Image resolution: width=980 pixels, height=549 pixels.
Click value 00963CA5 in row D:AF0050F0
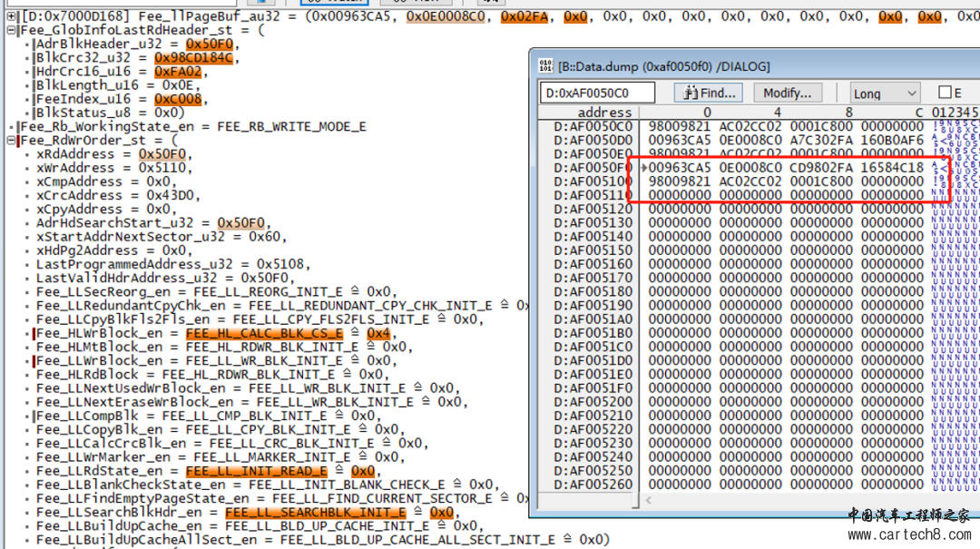(x=680, y=168)
